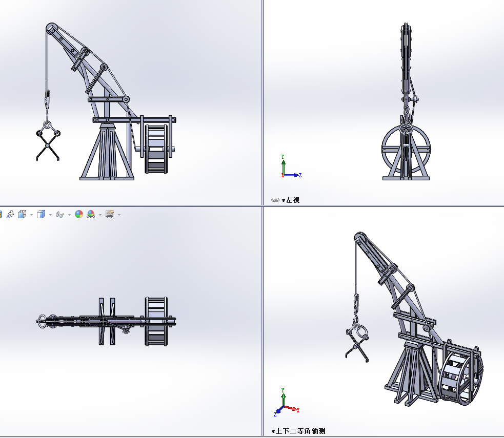Image resolution: width=504 pixels, height=438 pixels.
Task: Click the view link icon beside *左视
Action: coord(275,200)
